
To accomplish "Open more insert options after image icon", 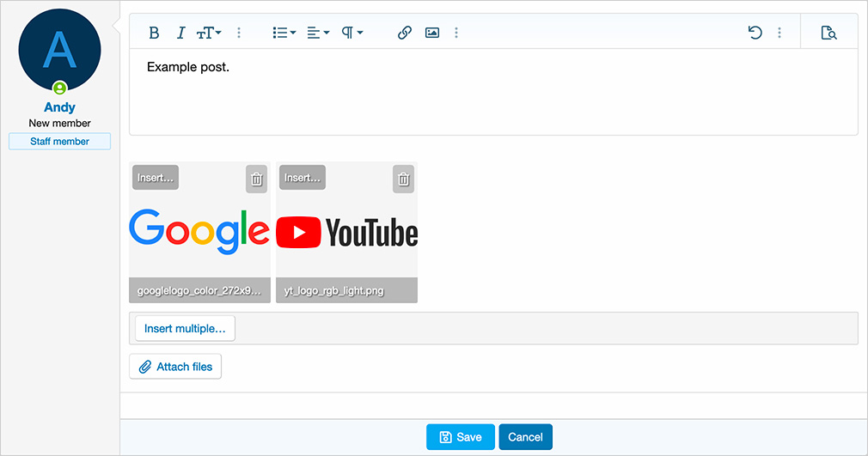I will coord(456,33).
